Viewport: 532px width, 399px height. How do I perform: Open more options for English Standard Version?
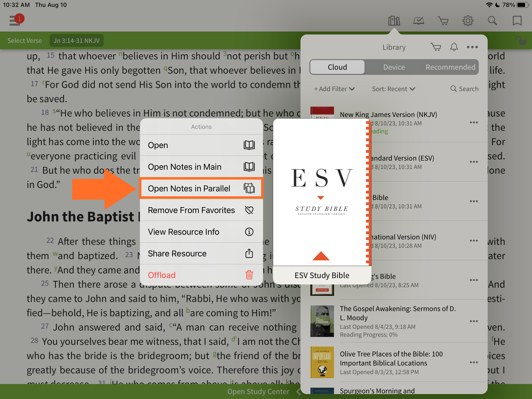[x=474, y=162]
